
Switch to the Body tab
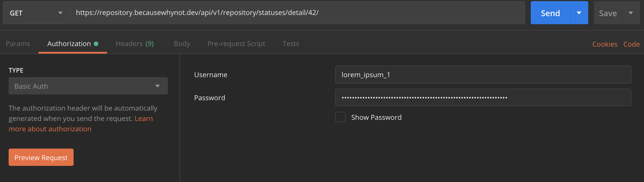pos(182,44)
